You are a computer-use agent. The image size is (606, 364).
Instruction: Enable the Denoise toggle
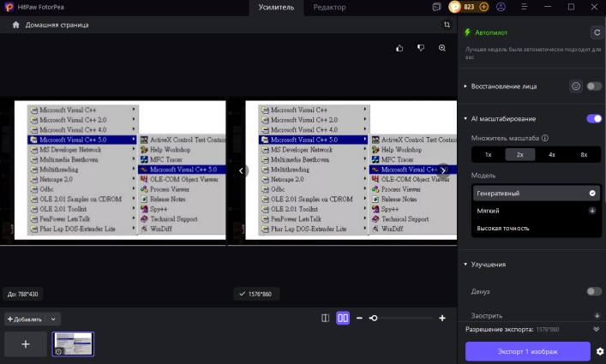[x=593, y=291]
